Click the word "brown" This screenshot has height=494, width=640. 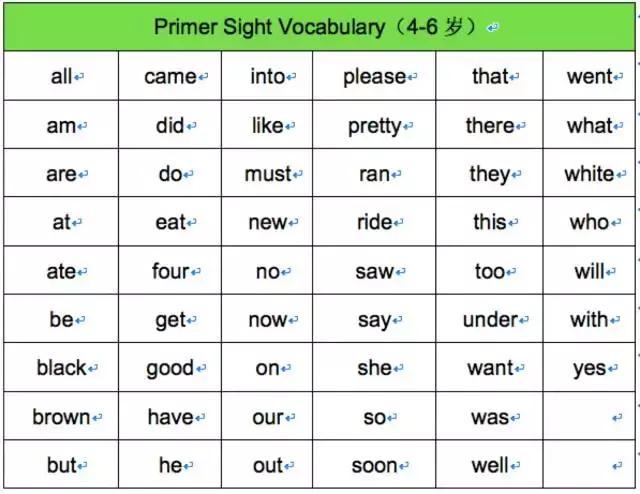(61, 417)
